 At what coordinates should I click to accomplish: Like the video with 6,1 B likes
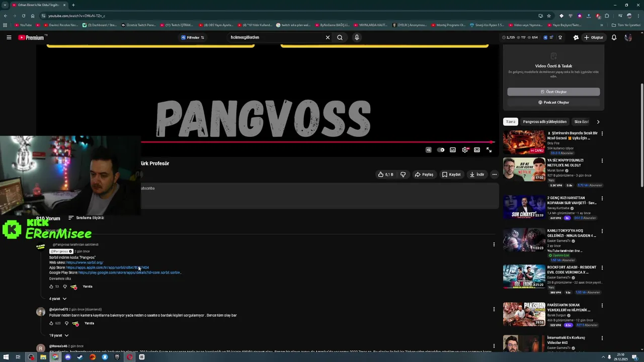pyautogui.click(x=386, y=174)
